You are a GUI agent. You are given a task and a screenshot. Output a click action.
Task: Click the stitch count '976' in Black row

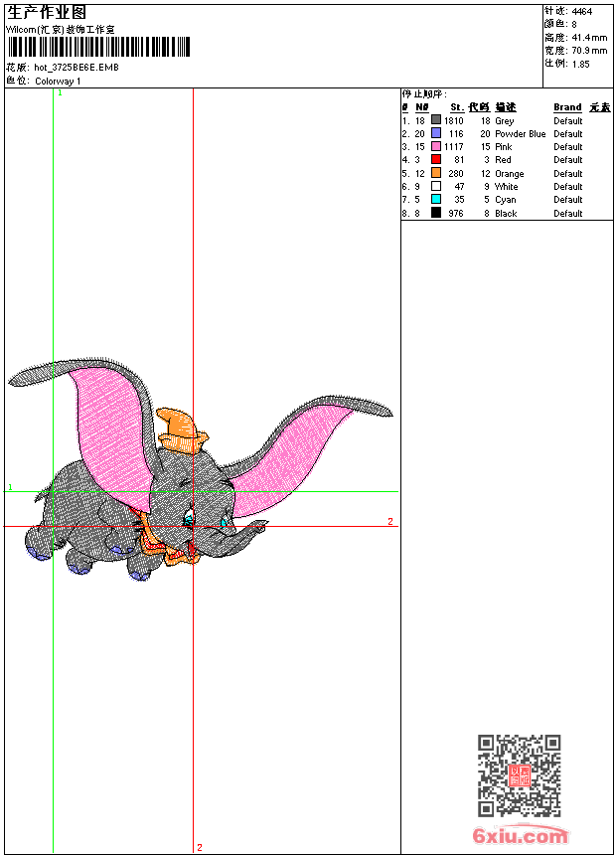456,214
